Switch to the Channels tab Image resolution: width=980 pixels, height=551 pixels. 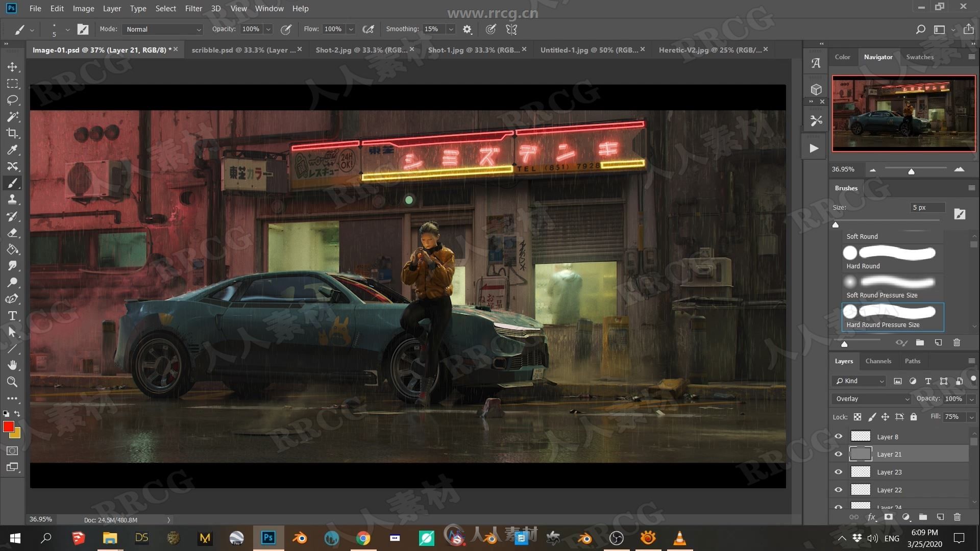click(x=879, y=361)
